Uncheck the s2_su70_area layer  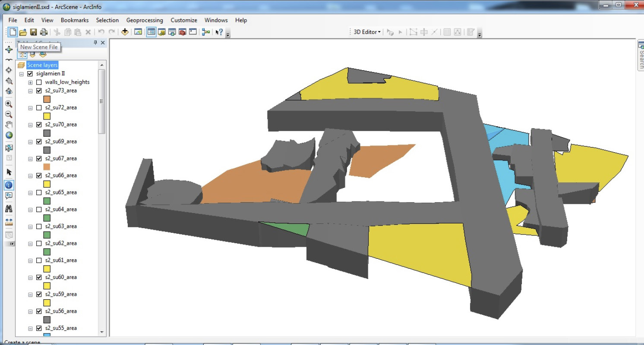tap(39, 125)
